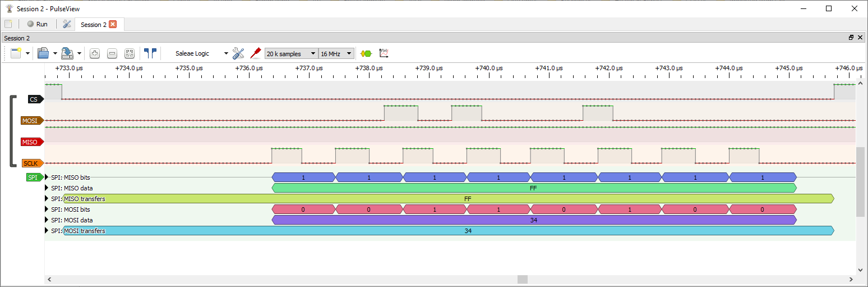
Task: Click the new session icon left of Run
Action: [x=8, y=24]
